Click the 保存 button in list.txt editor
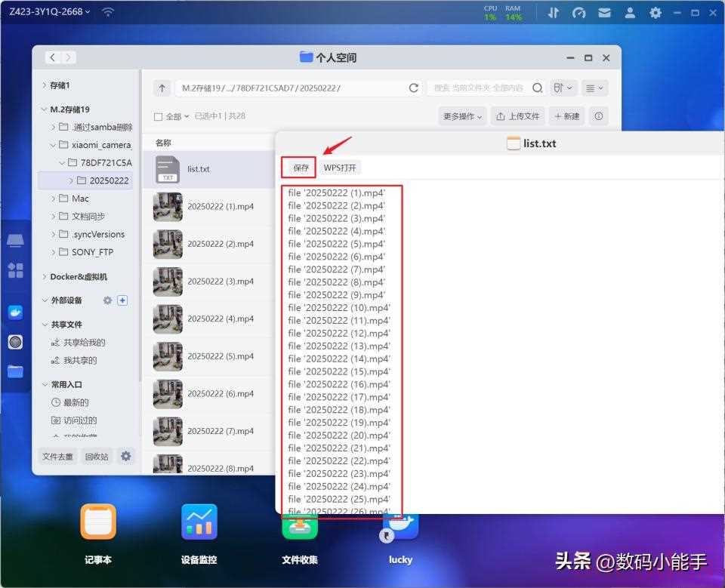The image size is (725, 588). pos(301,168)
